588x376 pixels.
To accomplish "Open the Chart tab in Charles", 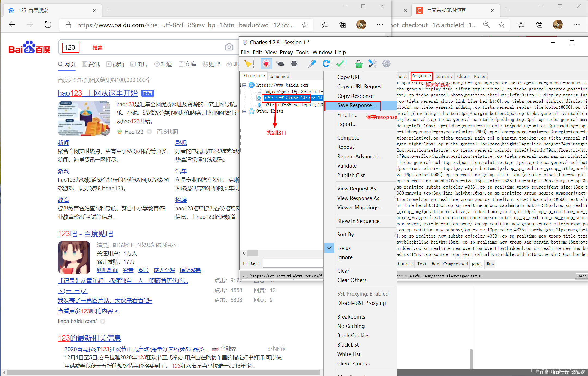I will click(x=463, y=76).
